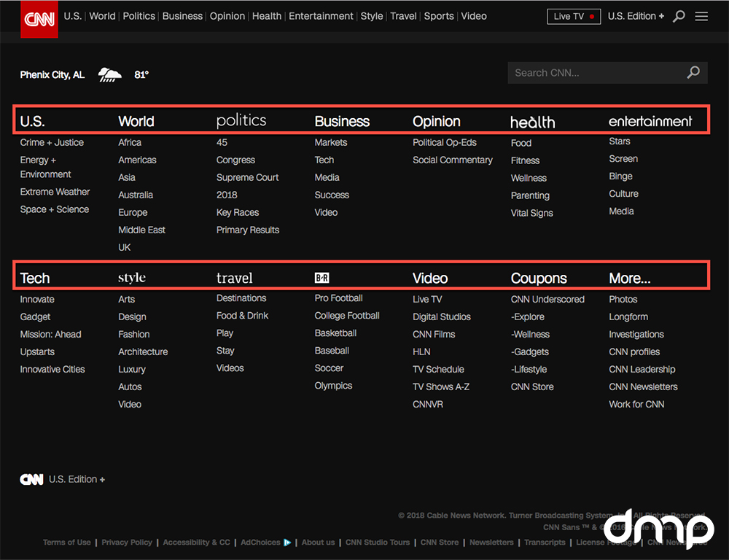Image resolution: width=729 pixels, height=560 pixels.
Task: Select Entertainment in the top navigation bar
Action: tap(321, 15)
